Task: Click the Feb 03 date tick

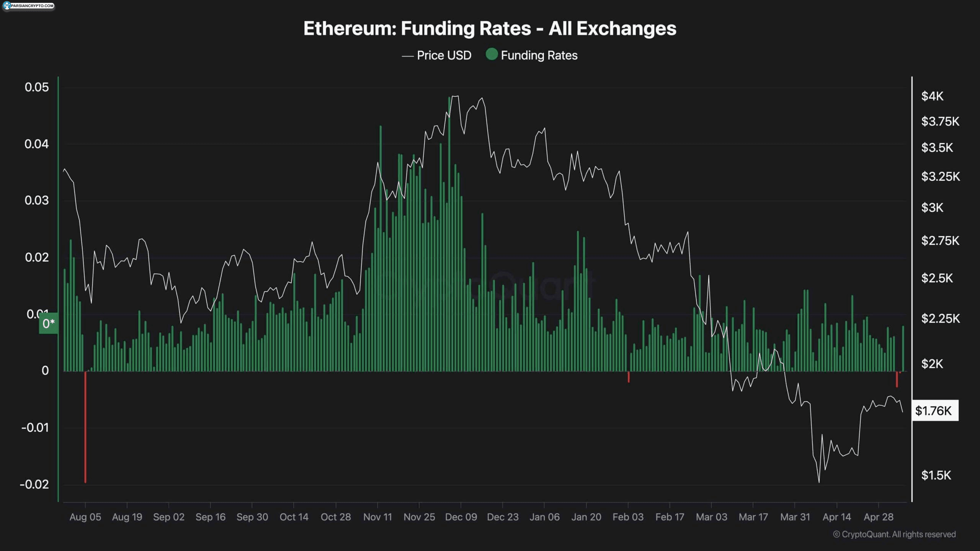Action: [628, 517]
